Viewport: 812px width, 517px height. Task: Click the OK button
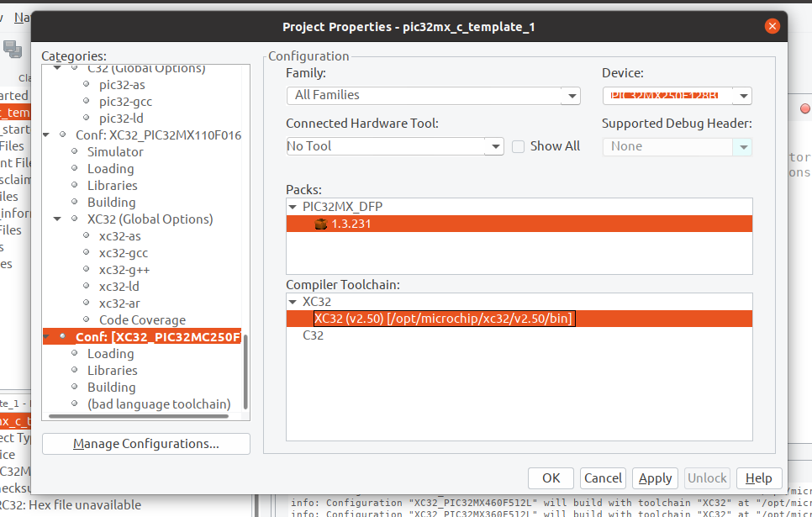click(551, 478)
